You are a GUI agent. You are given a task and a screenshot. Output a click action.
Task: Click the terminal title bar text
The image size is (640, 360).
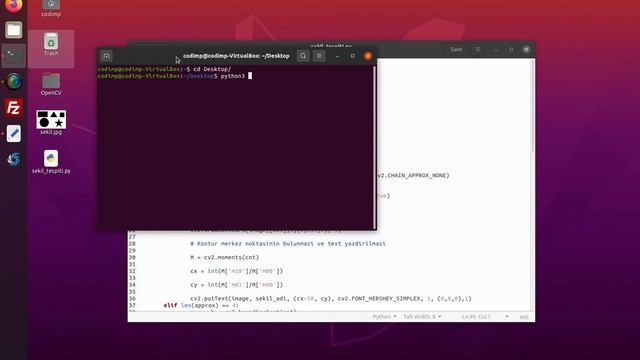pyautogui.click(x=236, y=56)
